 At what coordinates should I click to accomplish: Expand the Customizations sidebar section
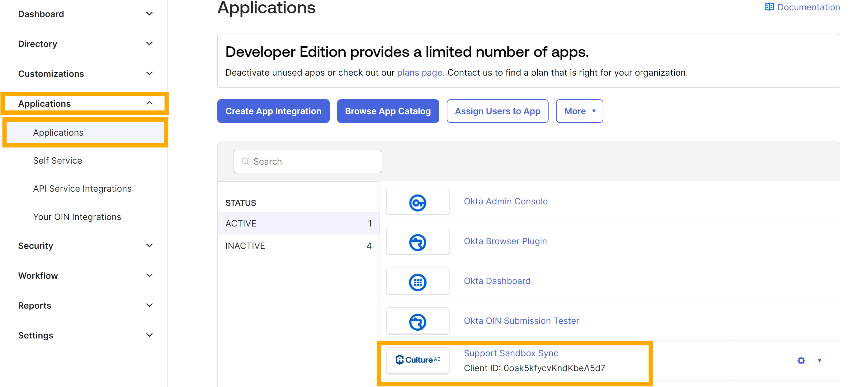point(149,73)
